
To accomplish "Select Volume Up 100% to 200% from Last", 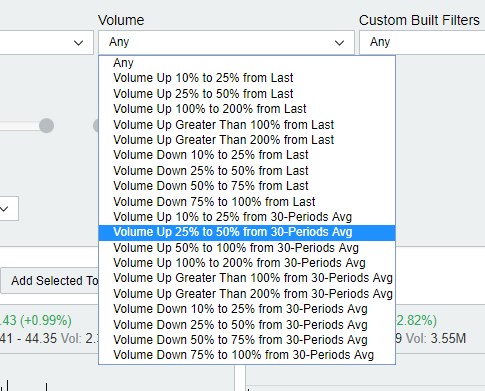I will point(247,109).
